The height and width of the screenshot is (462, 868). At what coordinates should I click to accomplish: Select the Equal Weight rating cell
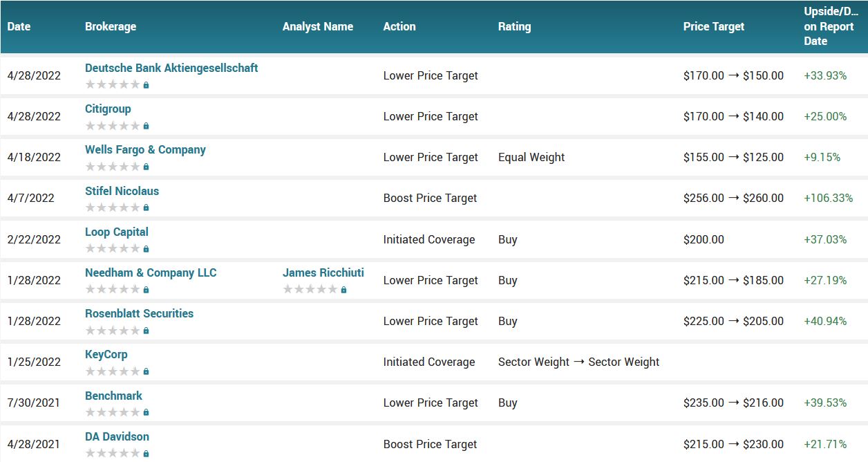tap(531, 157)
